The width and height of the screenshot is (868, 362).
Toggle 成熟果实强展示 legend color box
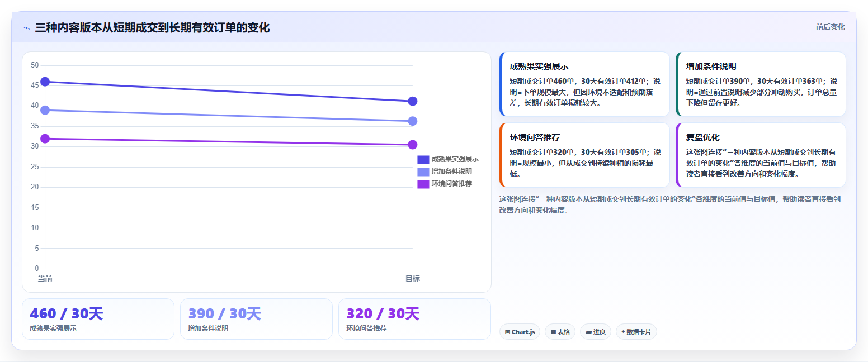click(423, 159)
